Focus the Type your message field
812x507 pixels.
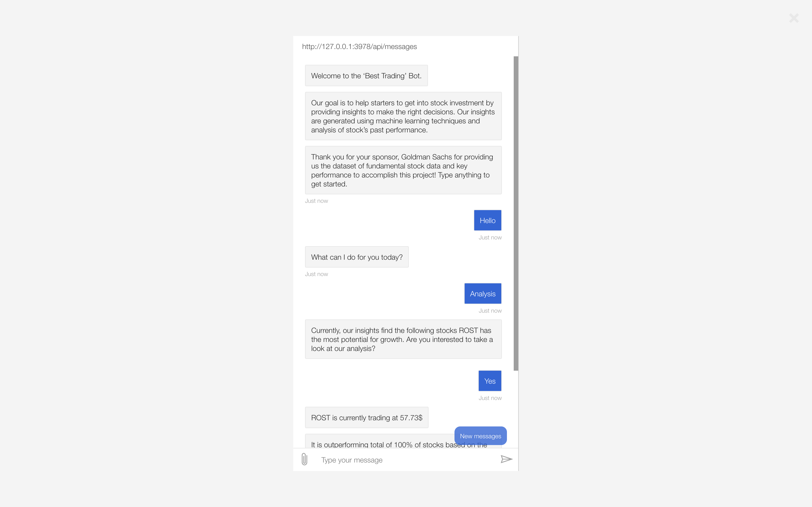coord(406,460)
